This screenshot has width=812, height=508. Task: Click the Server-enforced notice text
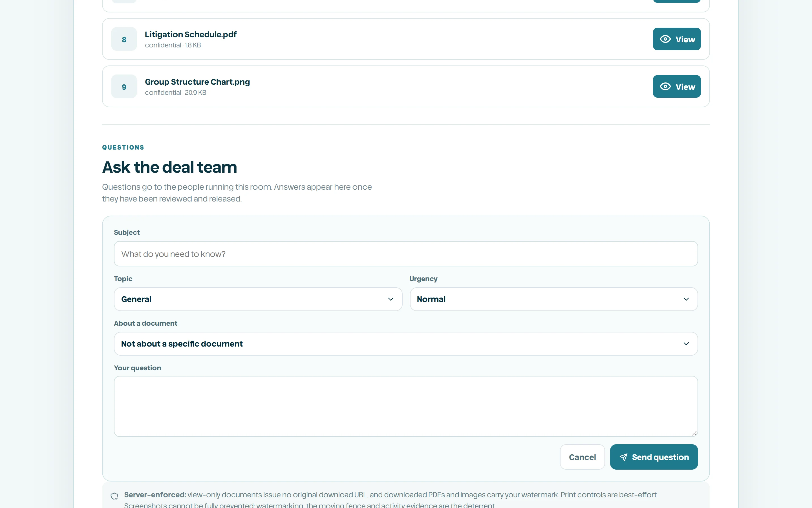coord(390,500)
